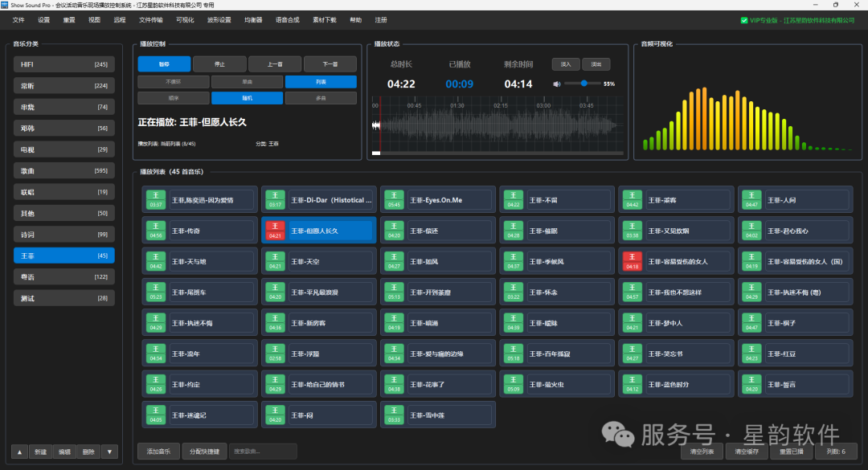868x470 pixels.
Task: Open the 波形设置 menu
Action: pyautogui.click(x=219, y=19)
